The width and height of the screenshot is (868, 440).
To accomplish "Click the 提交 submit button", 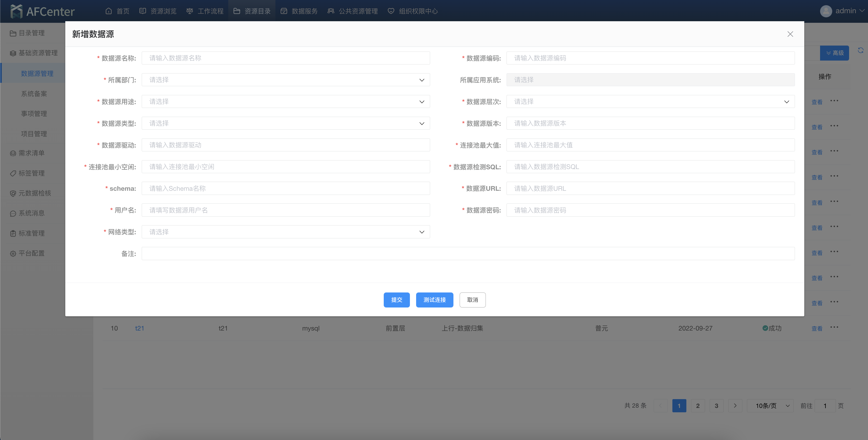I will 397,300.
